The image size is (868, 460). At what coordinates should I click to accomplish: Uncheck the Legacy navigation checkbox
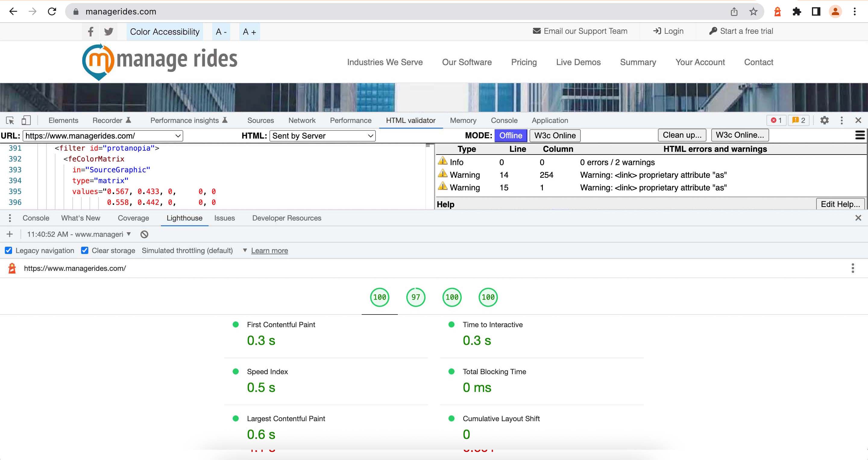coord(8,250)
